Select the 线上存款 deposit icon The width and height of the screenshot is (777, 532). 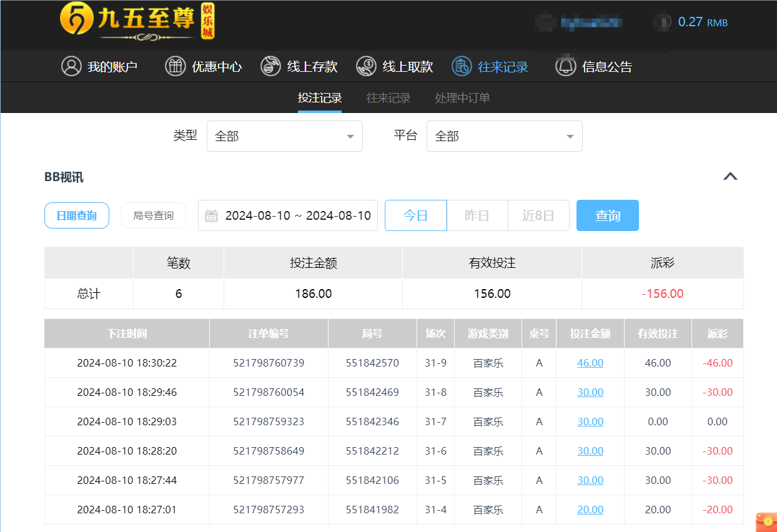coord(270,66)
